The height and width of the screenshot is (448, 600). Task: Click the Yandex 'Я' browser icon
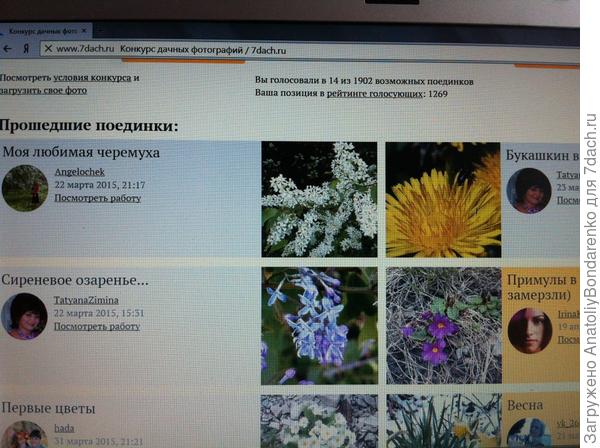point(25,48)
